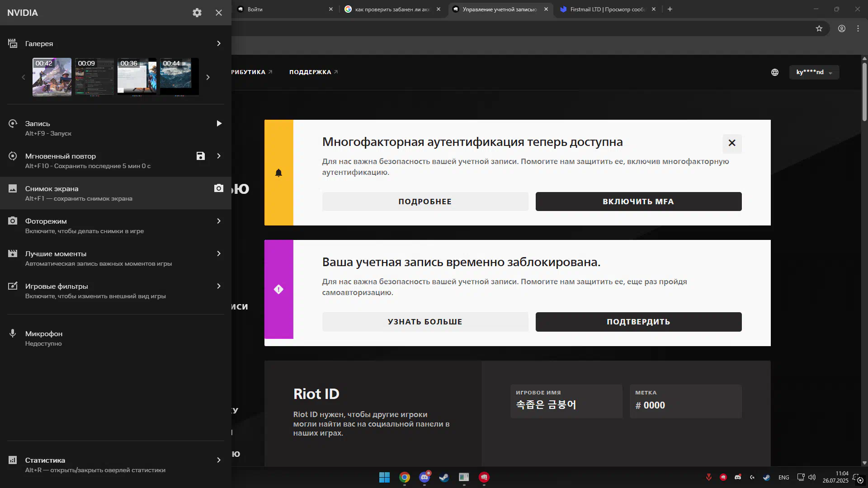Viewport: 868px width, 488px height.
Task: Open the Chrome three-dot menu
Action: [x=858, y=28]
